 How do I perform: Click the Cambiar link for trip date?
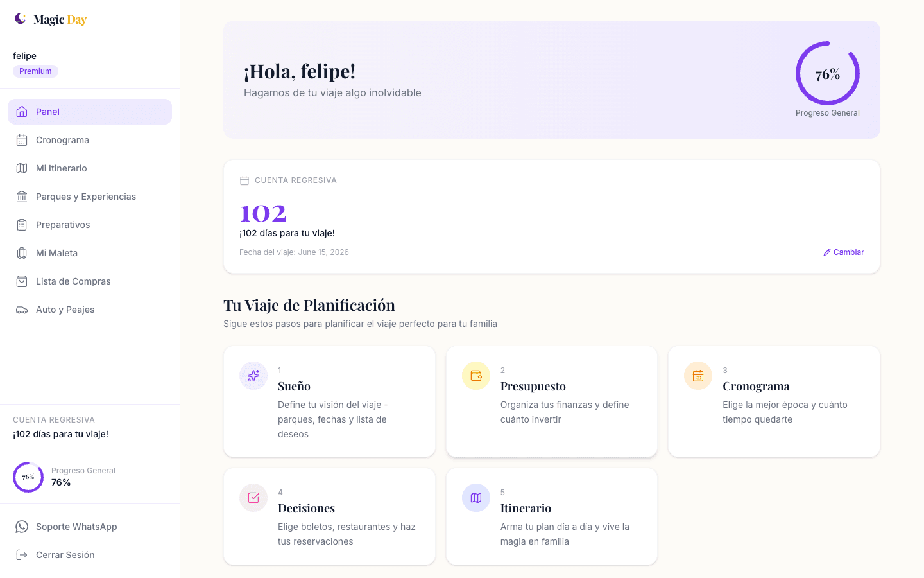844,252
